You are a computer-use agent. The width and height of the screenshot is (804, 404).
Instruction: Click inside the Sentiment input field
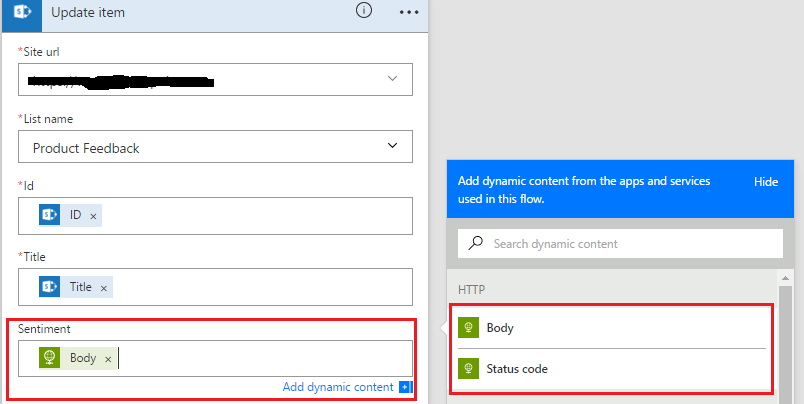point(215,358)
